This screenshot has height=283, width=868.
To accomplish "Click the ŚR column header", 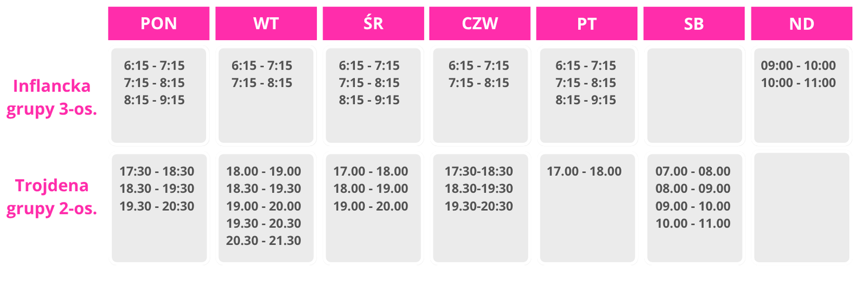I will pos(373,23).
